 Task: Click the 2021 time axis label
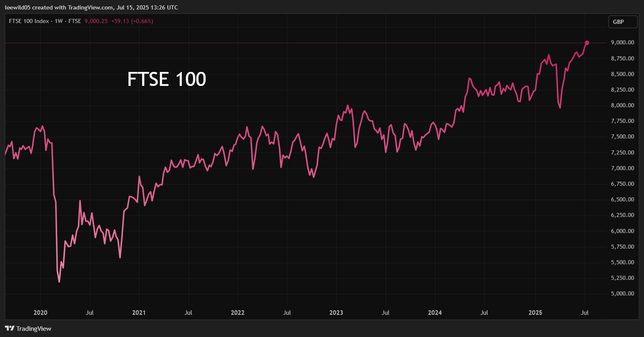[x=139, y=313]
